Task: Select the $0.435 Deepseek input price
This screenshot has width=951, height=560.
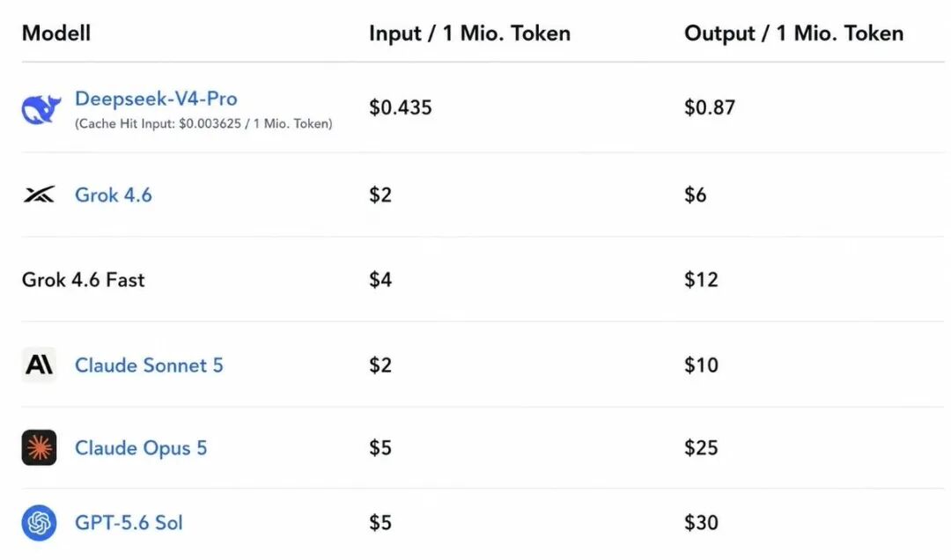Action: pyautogui.click(x=401, y=107)
